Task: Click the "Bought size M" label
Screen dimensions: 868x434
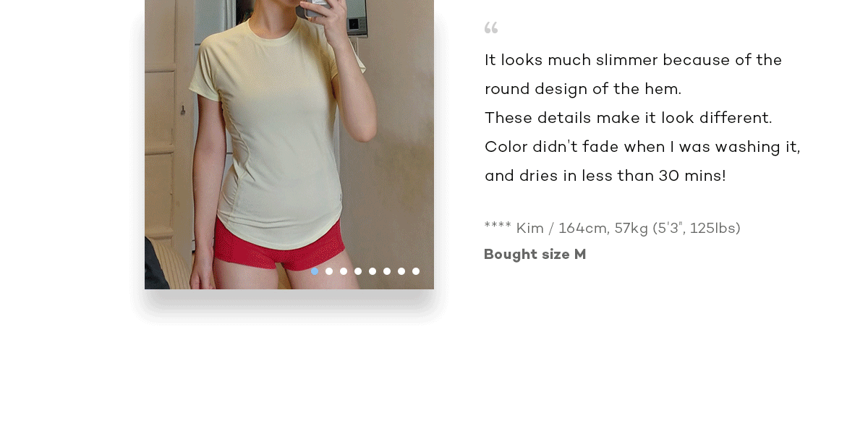Action: 535,255
